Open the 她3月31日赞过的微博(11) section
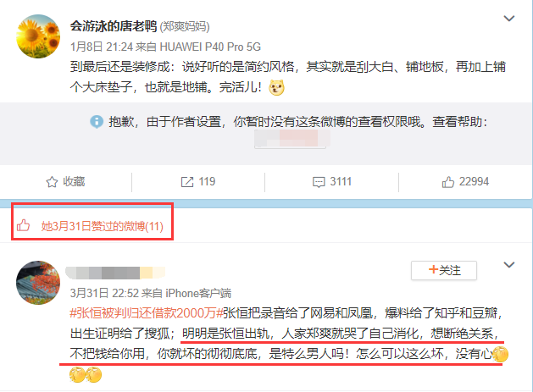The image size is (533, 392). click(103, 226)
